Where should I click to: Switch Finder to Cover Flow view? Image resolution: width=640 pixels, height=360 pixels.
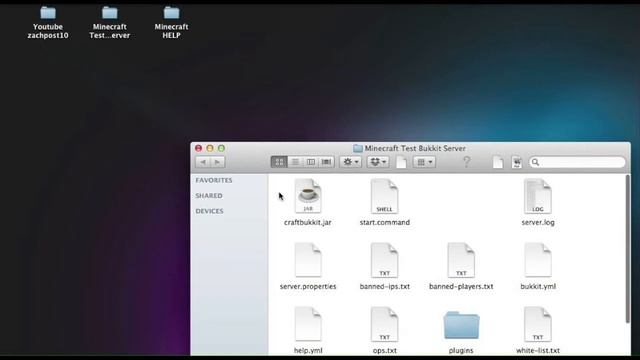pyautogui.click(x=327, y=162)
